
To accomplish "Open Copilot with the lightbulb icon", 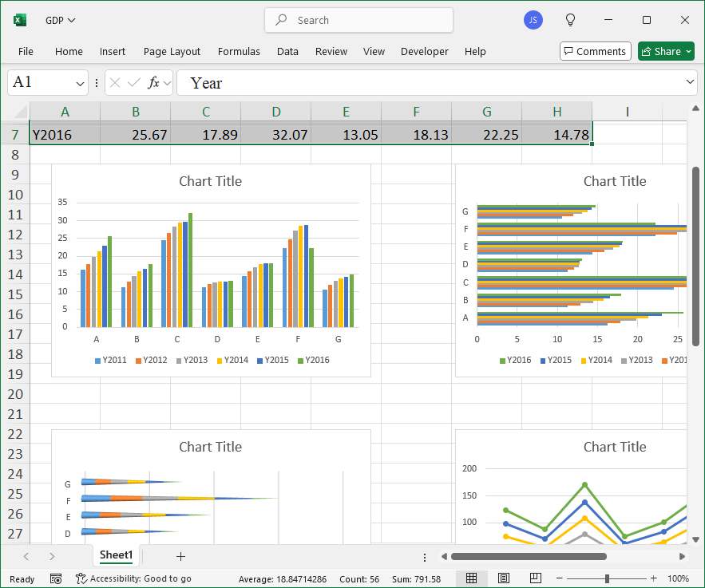I will tap(570, 20).
